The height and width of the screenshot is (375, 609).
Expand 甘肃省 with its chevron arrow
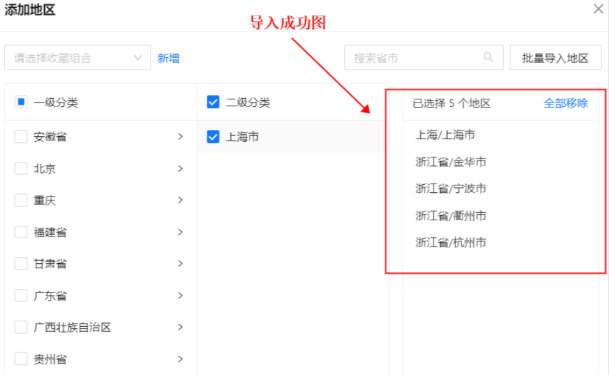[x=180, y=264]
